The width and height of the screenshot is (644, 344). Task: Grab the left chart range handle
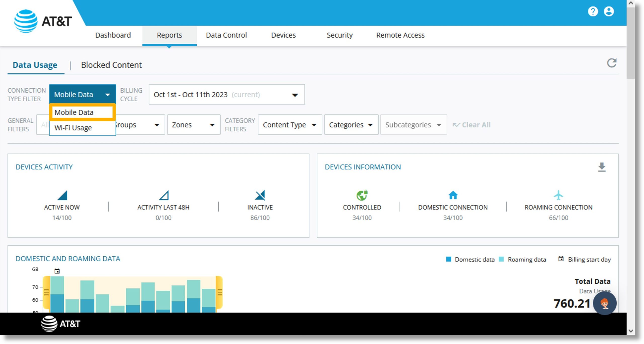click(46, 292)
